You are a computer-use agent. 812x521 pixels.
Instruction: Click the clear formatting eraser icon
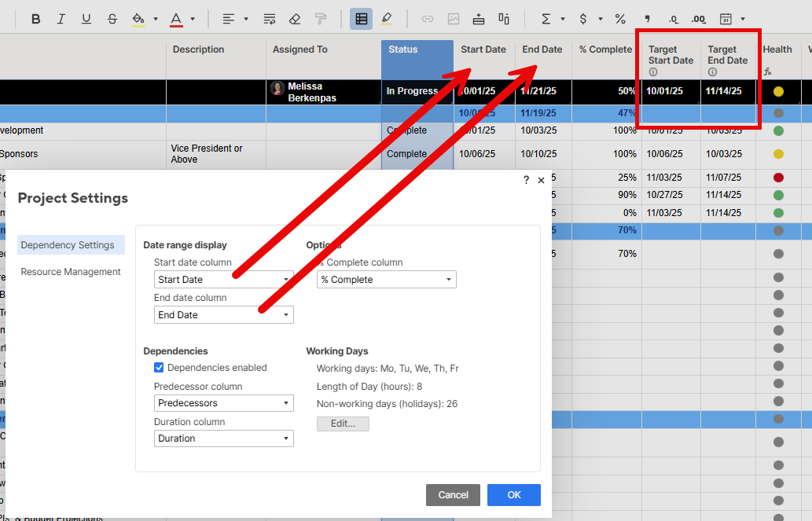point(295,19)
